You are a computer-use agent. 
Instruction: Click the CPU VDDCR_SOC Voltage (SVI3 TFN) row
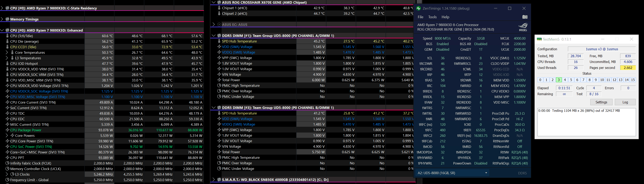(102, 91)
